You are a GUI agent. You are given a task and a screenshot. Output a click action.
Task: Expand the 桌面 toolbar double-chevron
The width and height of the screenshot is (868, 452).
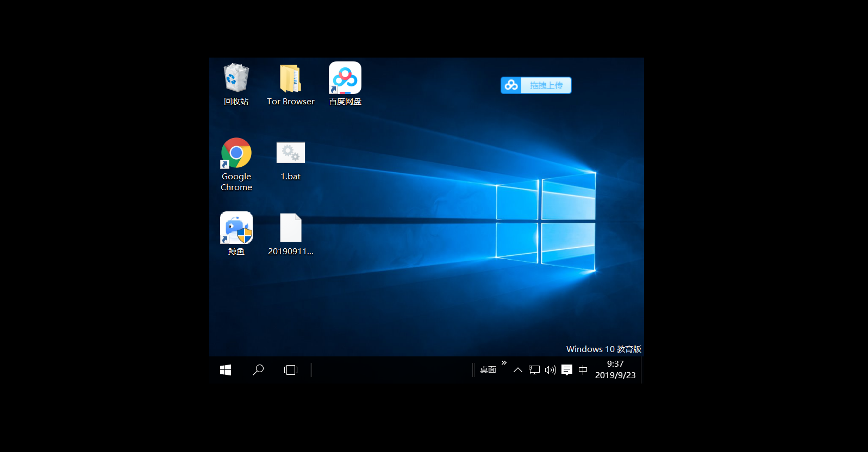tap(504, 362)
